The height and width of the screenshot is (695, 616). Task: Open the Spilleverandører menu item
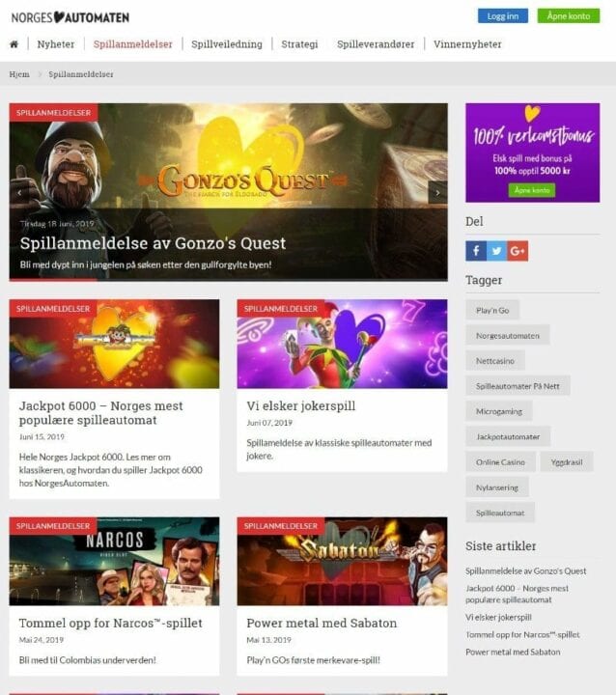point(376,44)
